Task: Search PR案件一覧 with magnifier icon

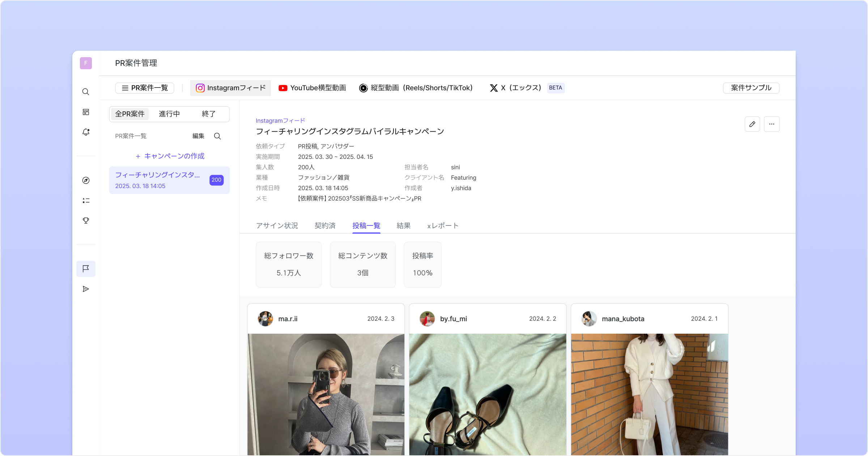Action: tap(217, 136)
